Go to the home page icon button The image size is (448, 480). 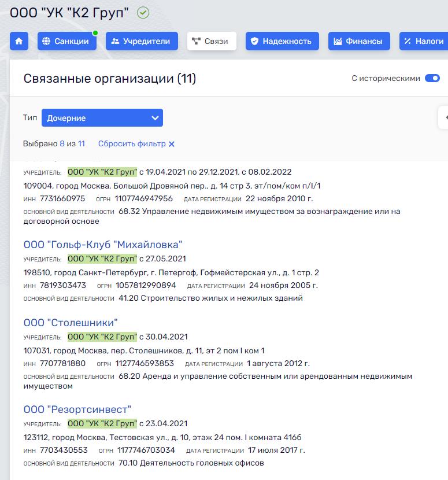point(19,41)
